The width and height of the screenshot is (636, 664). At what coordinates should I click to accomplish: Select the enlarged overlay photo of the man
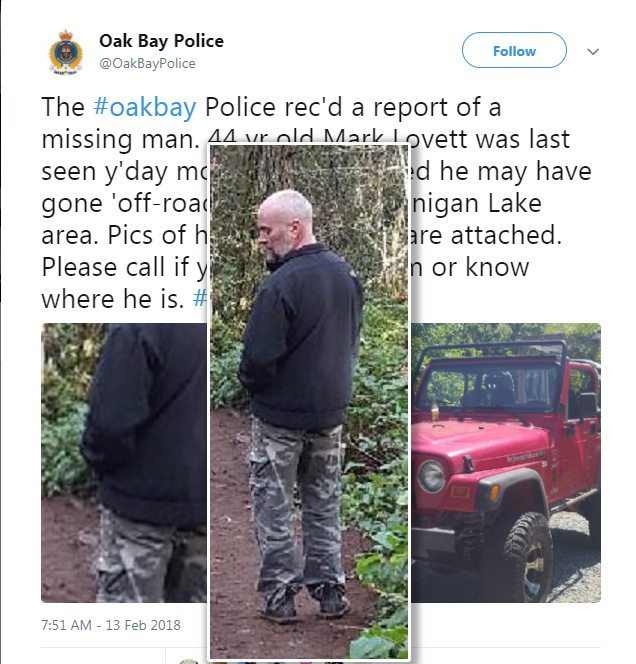tap(309, 401)
